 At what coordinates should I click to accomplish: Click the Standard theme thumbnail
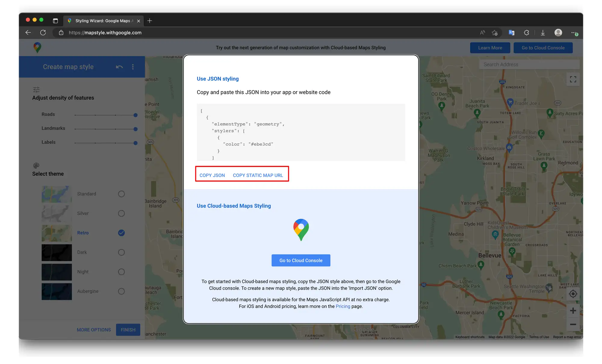point(57,194)
